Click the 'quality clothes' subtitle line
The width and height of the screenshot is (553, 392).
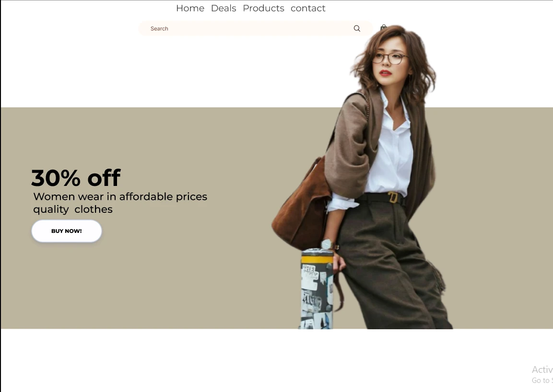72,209
